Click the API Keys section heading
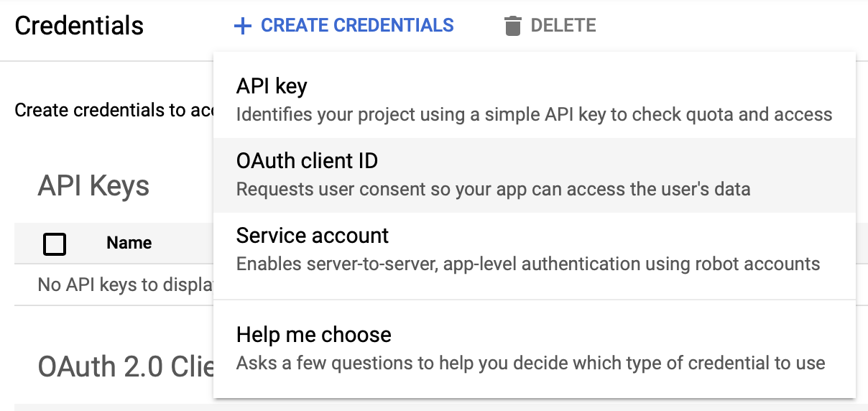The image size is (868, 411). click(93, 186)
